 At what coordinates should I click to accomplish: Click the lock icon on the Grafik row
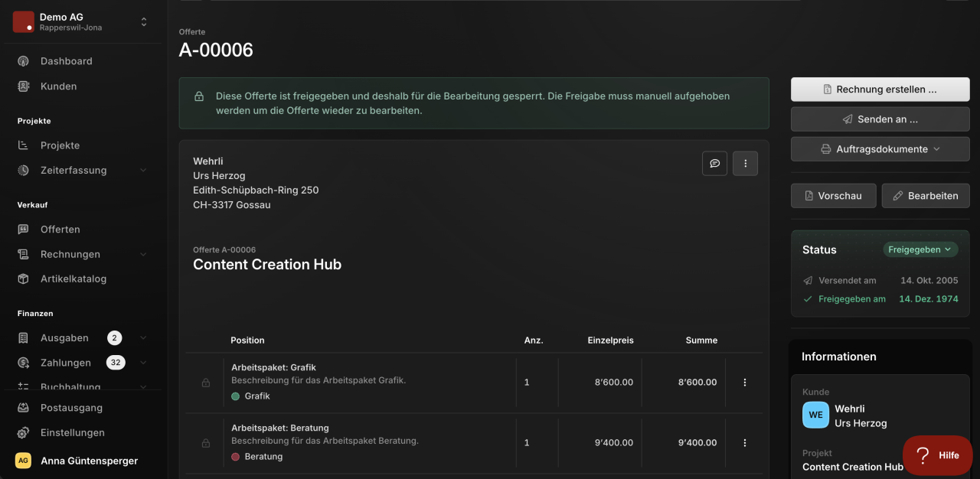205,383
